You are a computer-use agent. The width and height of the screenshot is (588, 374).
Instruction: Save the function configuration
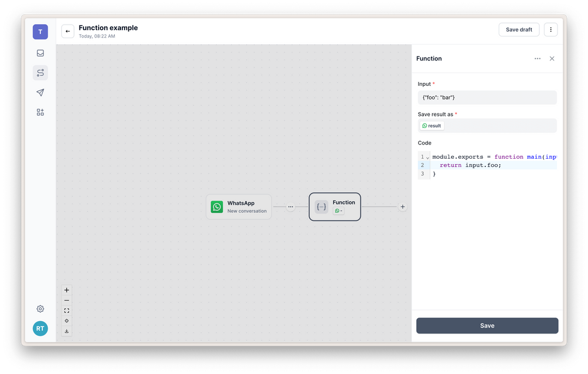(x=487, y=325)
